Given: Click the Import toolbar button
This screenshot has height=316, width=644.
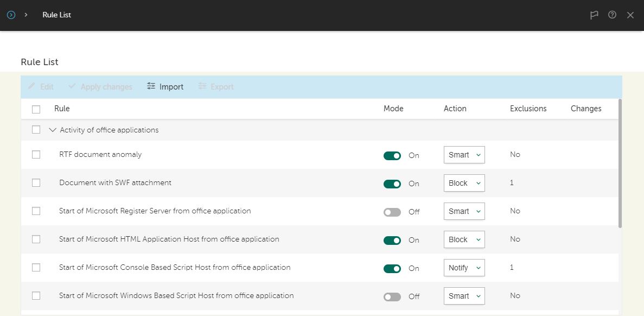Looking at the screenshot, I should [x=165, y=87].
